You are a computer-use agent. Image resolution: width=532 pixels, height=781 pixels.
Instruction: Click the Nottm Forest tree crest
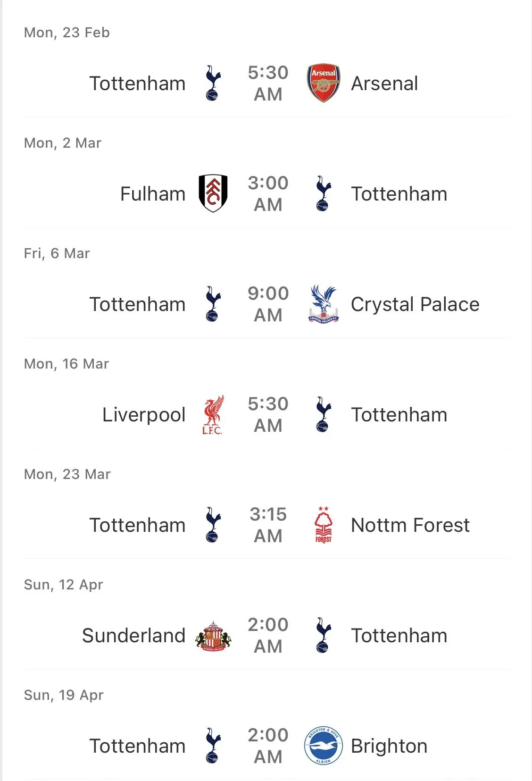[324, 525]
